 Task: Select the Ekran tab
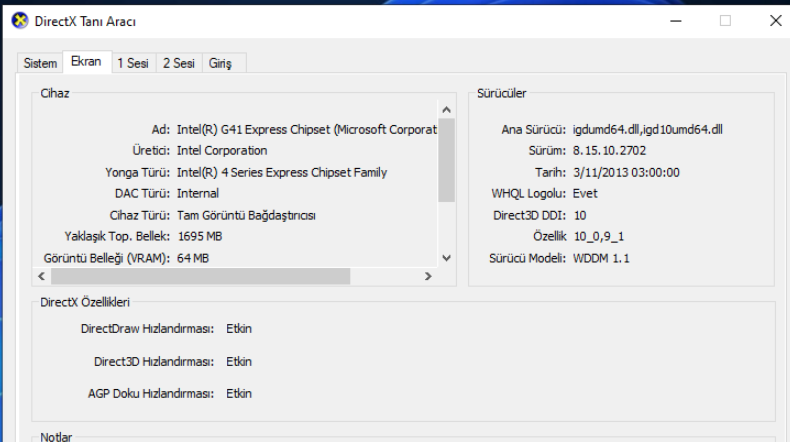click(x=86, y=62)
